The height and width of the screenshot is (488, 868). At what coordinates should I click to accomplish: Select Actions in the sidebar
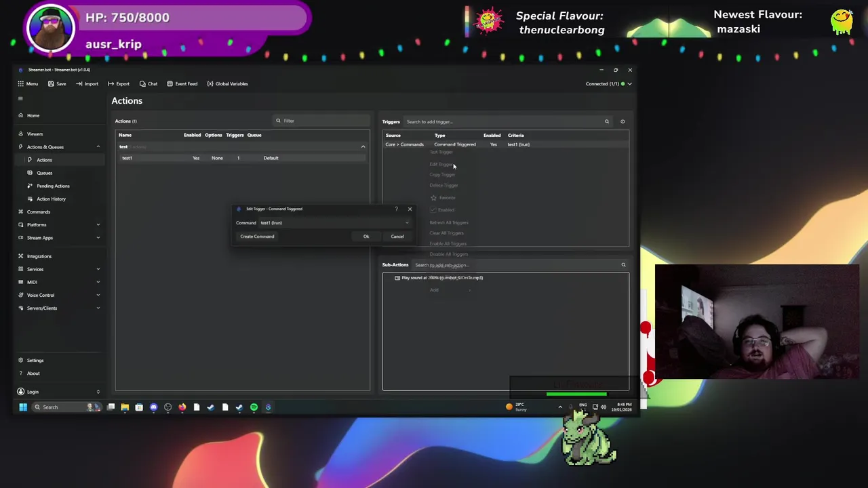tap(44, 160)
